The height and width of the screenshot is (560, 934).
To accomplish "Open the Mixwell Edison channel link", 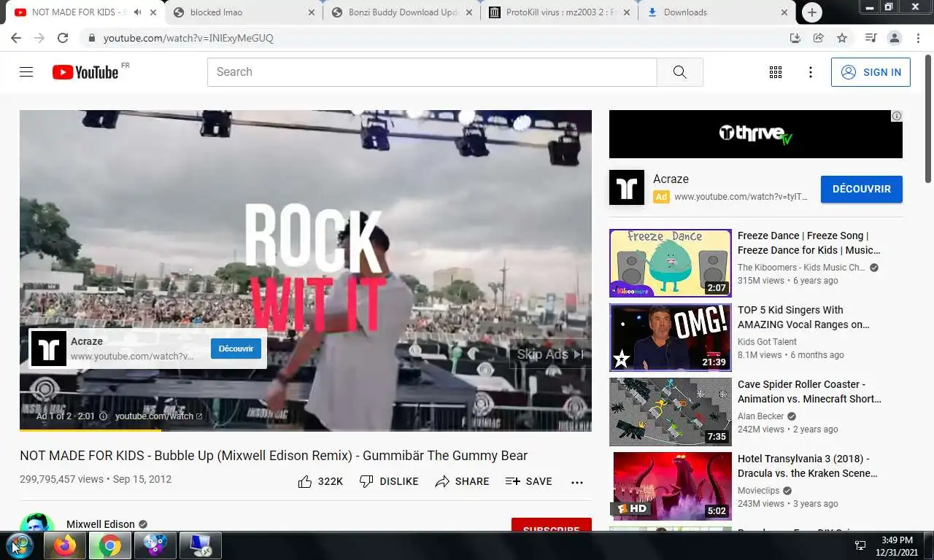I will pyautogui.click(x=101, y=524).
